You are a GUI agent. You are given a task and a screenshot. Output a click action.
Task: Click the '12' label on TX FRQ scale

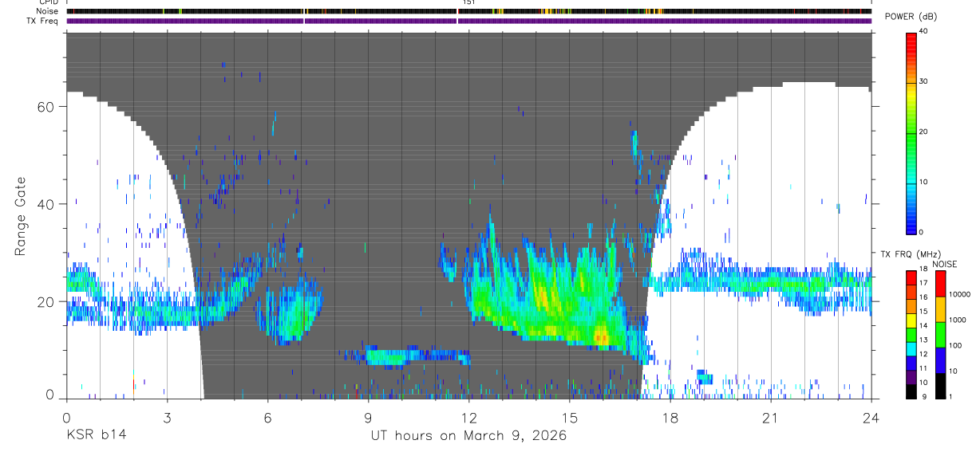click(923, 354)
